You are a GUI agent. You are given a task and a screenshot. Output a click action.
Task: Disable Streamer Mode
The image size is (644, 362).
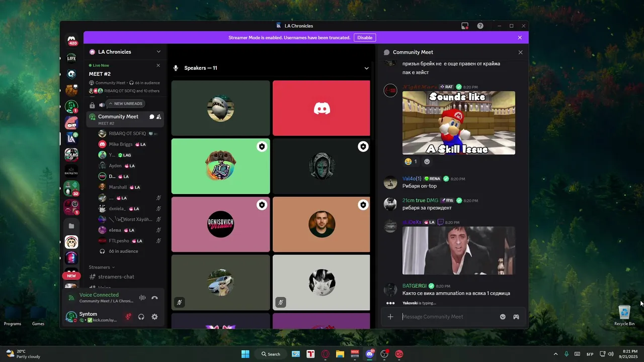tap(365, 38)
